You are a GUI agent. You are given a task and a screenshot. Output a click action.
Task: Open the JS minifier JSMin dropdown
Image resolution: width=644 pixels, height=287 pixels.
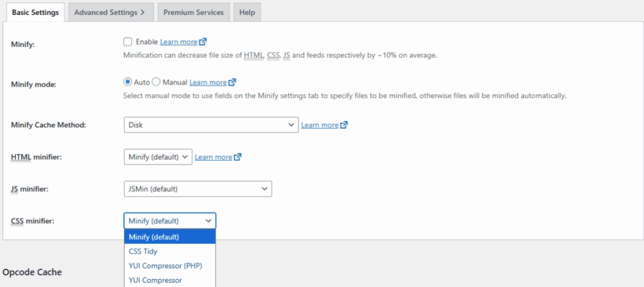coord(197,188)
